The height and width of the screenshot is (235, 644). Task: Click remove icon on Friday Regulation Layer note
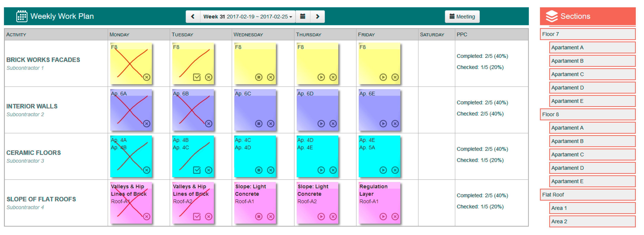click(395, 217)
